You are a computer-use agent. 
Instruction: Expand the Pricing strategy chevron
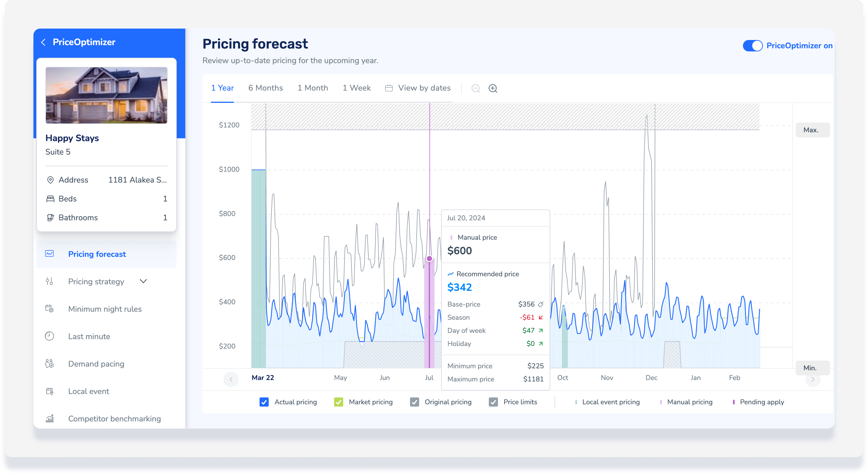tap(143, 281)
